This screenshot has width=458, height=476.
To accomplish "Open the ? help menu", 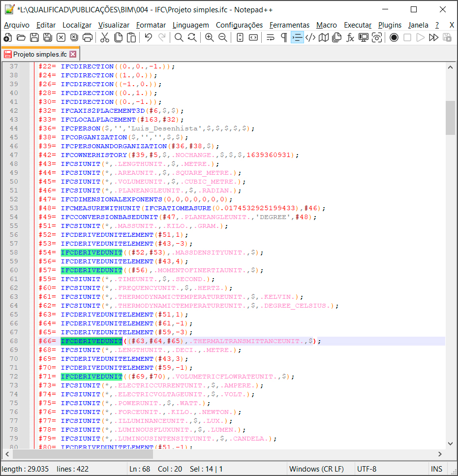I will 437,25.
